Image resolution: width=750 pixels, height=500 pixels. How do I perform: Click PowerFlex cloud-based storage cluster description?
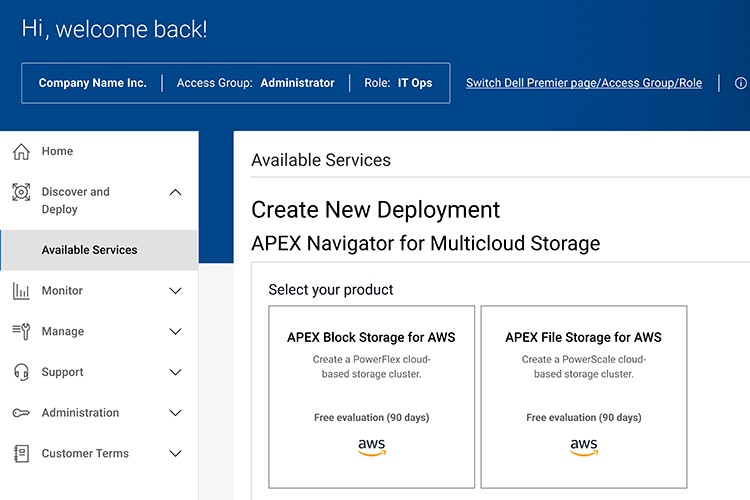coord(372,367)
